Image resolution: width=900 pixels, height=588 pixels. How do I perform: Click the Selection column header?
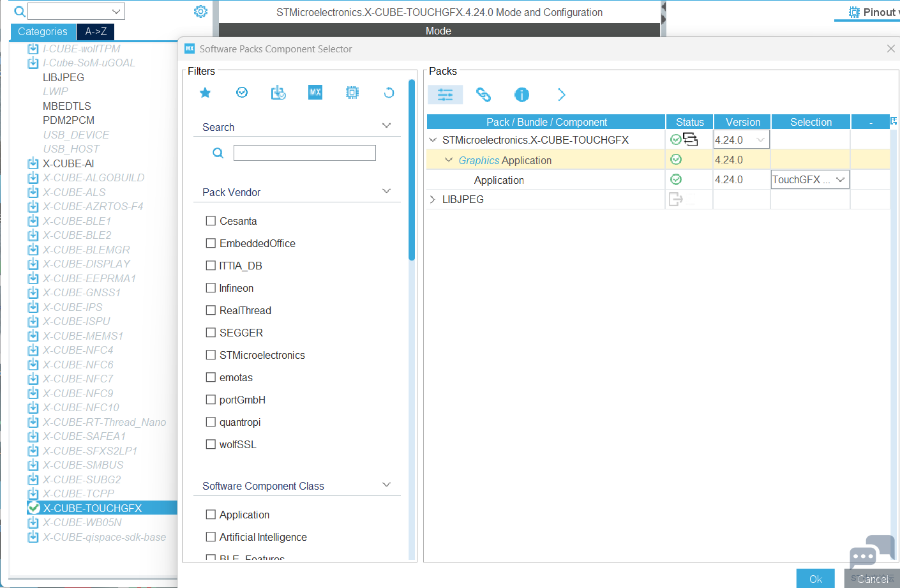[811, 122]
